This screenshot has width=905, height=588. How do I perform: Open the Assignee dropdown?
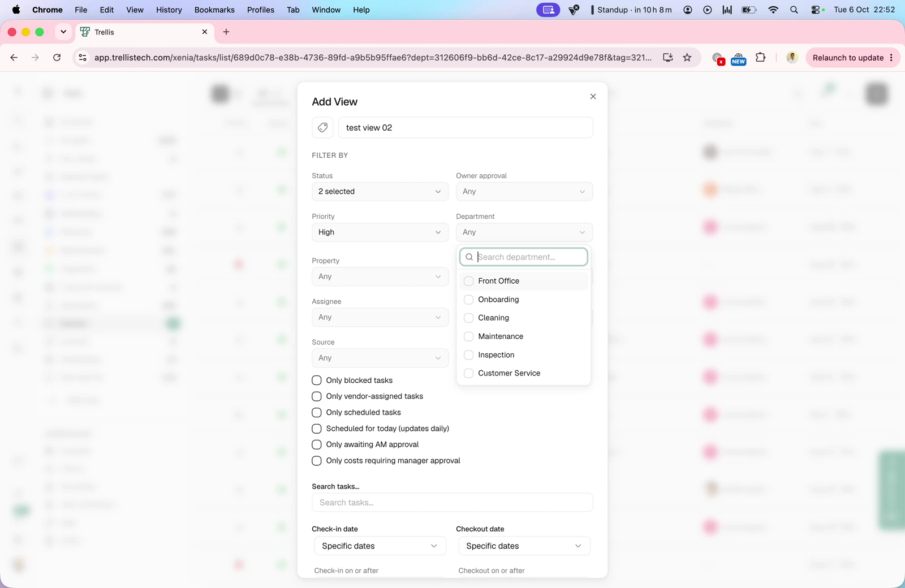click(x=380, y=317)
